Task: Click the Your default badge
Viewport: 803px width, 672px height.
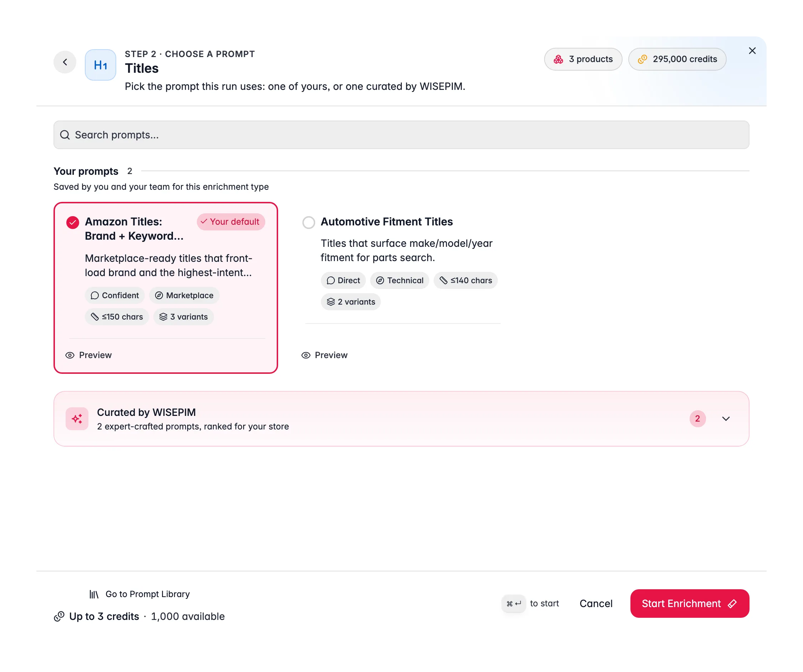Action: [x=231, y=222]
